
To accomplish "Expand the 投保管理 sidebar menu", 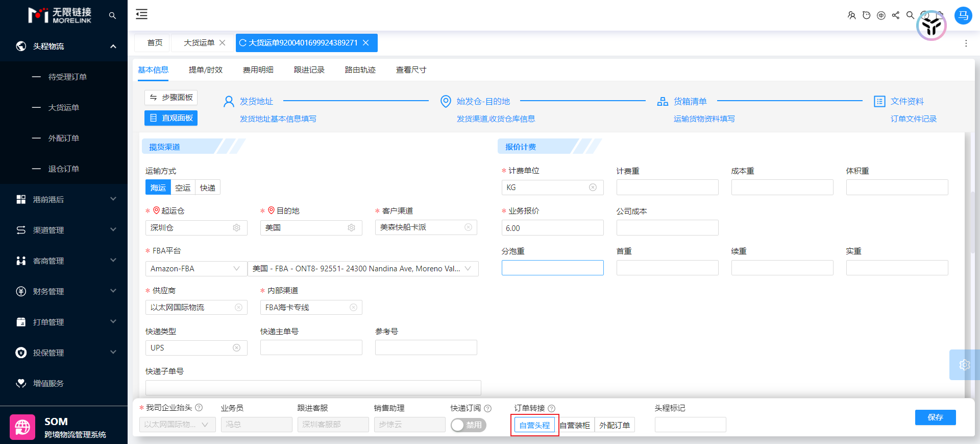I will pyautogui.click(x=64, y=353).
